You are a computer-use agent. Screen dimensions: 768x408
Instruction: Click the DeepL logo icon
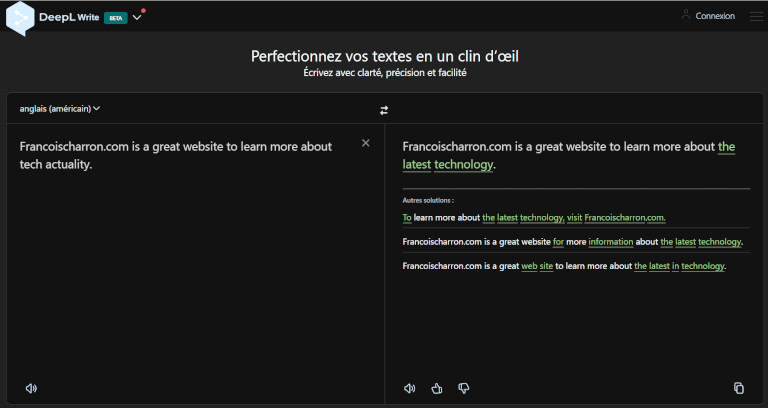20,18
